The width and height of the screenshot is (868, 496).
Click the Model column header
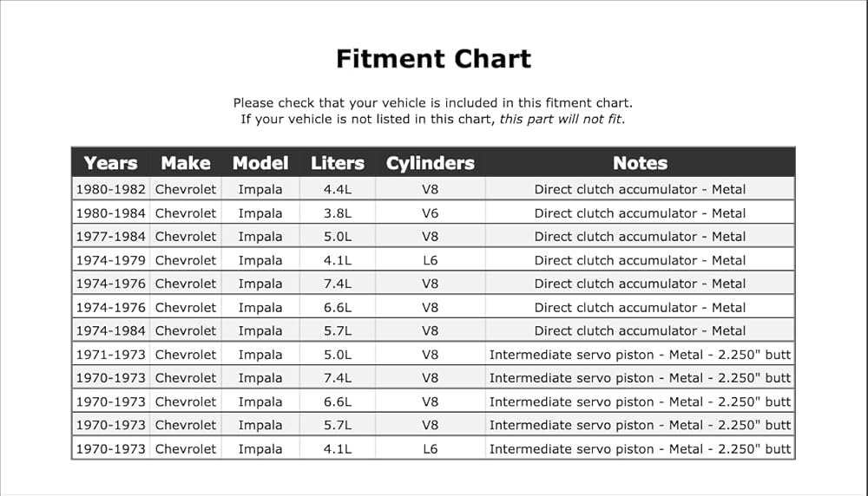[x=260, y=163]
